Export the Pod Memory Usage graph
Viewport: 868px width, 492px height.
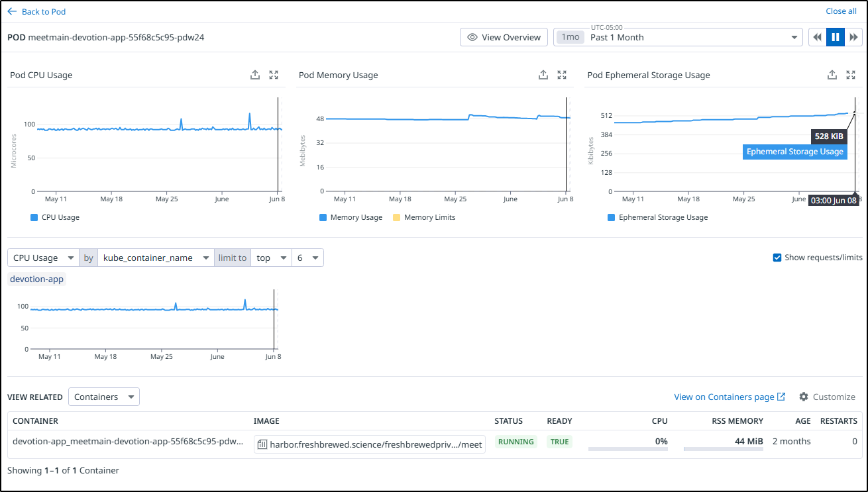(x=543, y=75)
